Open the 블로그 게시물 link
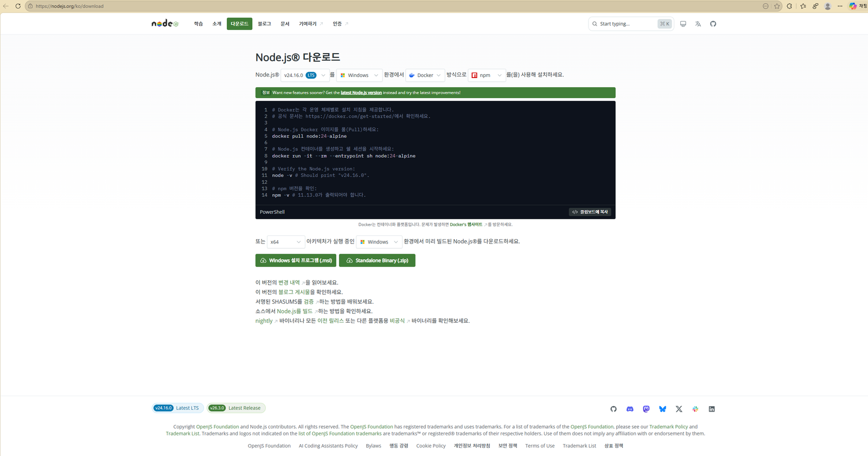This screenshot has width=868, height=456. pyautogui.click(x=294, y=292)
